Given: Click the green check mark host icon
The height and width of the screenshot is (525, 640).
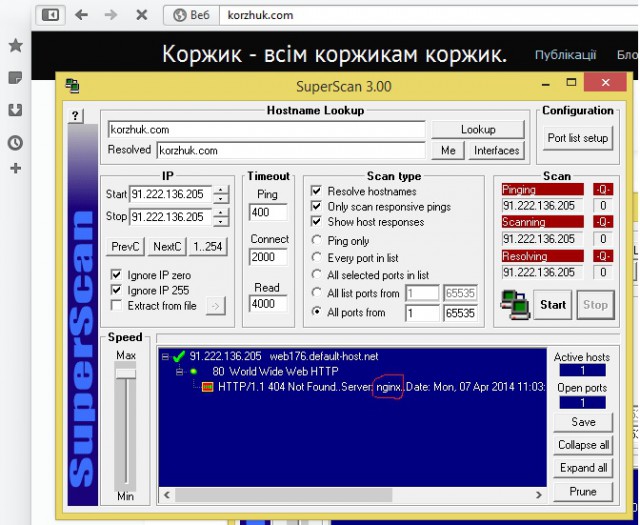Looking at the screenshot, I should [179, 356].
